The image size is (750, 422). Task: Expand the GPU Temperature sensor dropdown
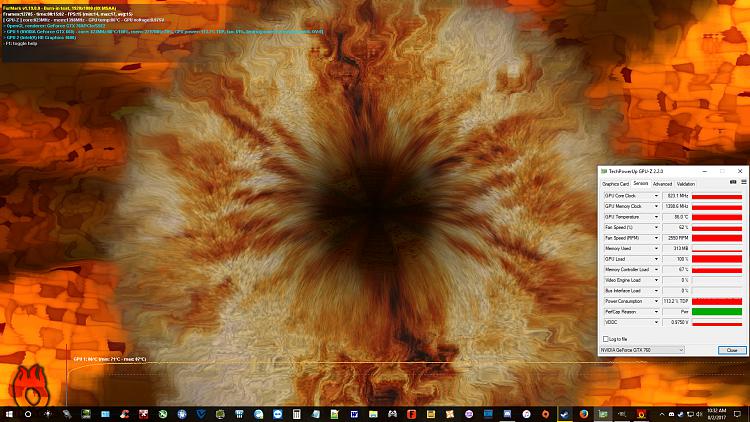[x=656, y=217]
